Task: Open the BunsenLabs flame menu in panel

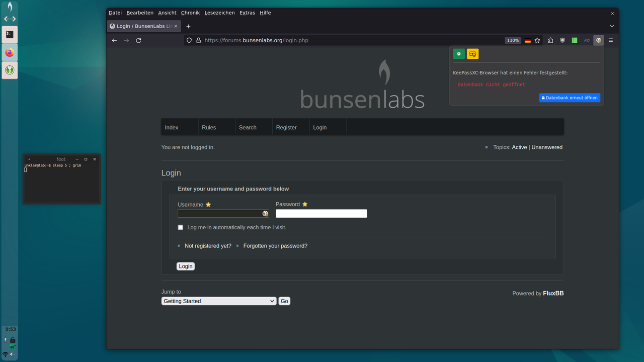Action: 10,7
